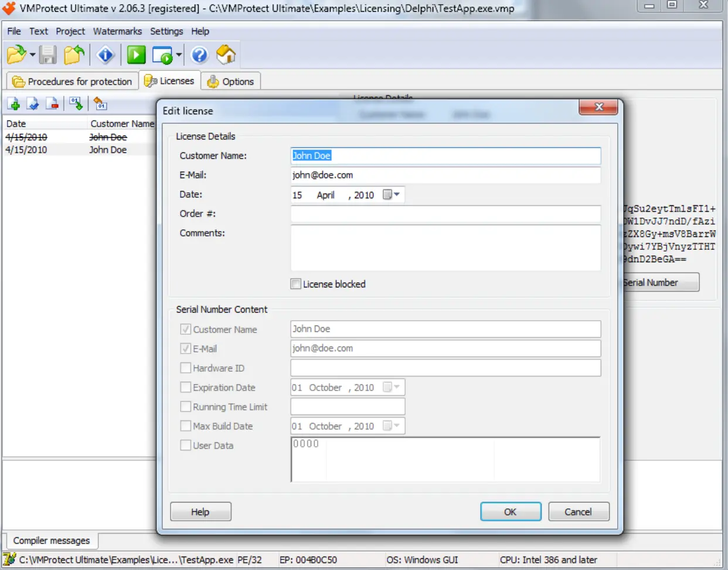Viewport: 728px width, 570px height.
Task: Open the Compiler messages tab
Action: click(x=52, y=540)
